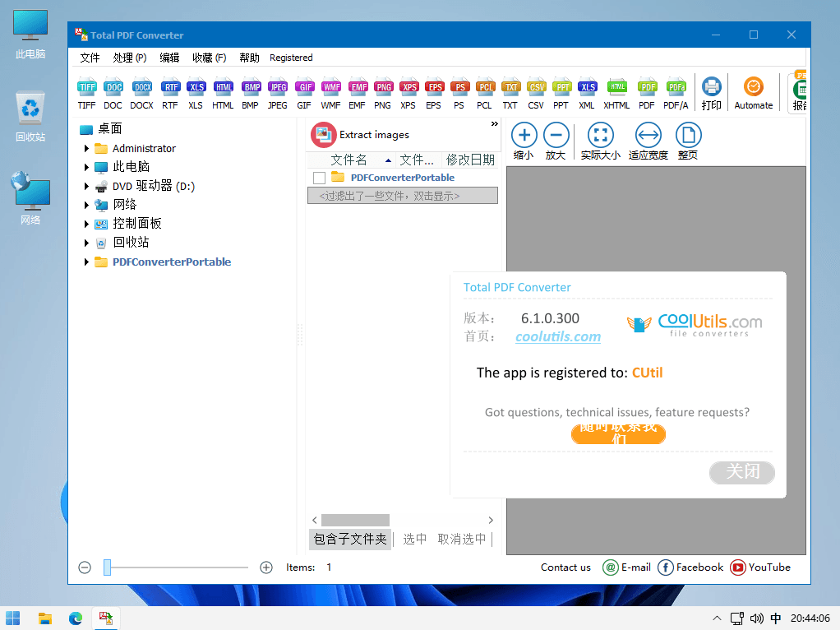
Task: Fit preview to width
Action: pos(648,141)
